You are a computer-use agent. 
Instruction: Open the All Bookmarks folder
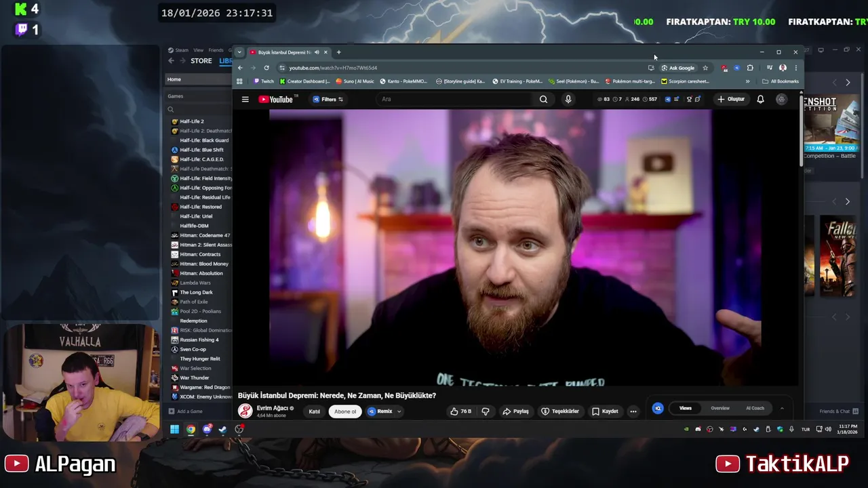coord(781,81)
